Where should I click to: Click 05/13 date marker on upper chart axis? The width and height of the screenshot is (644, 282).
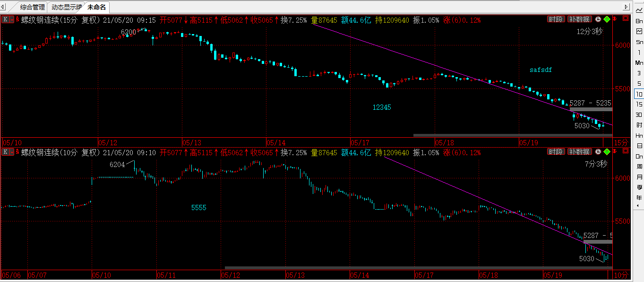pos(192,142)
